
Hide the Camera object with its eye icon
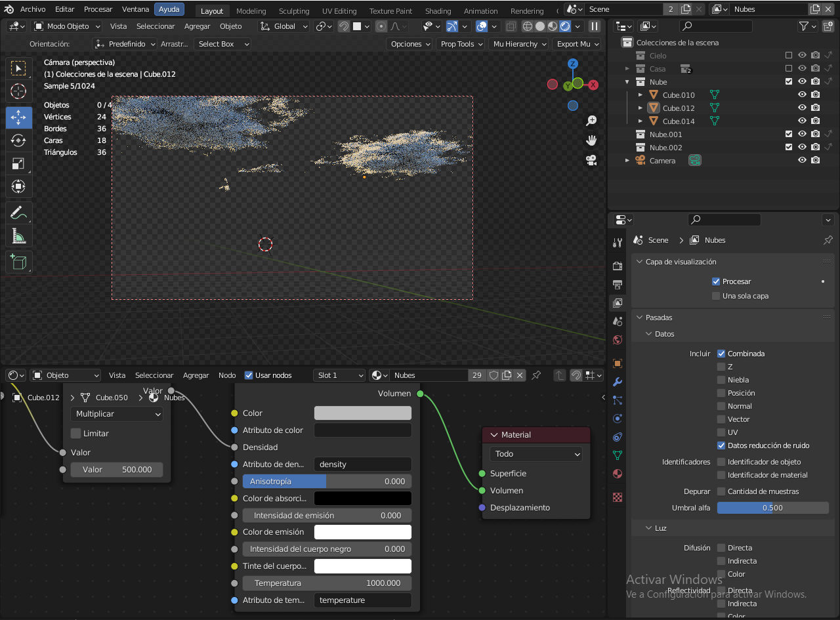pos(802,161)
